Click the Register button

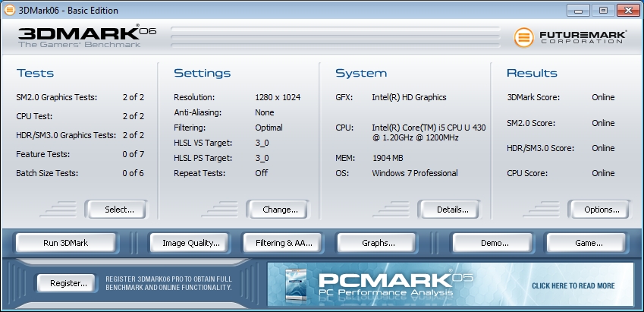(x=66, y=283)
